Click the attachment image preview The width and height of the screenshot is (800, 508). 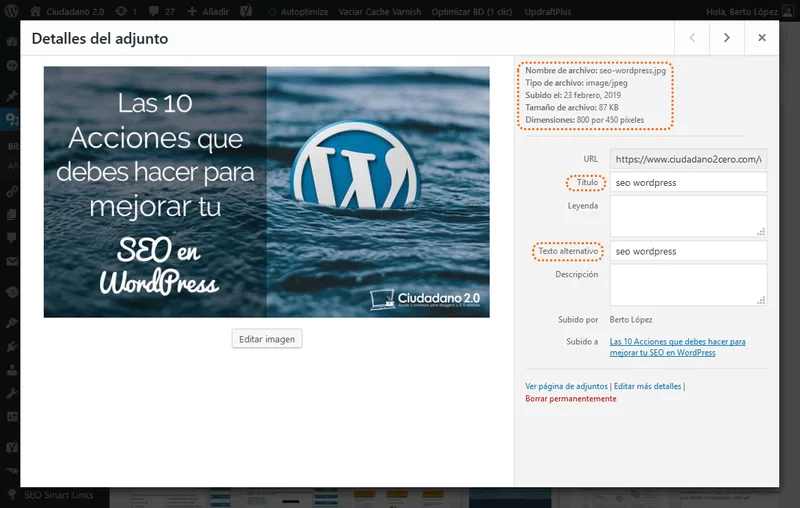266,192
